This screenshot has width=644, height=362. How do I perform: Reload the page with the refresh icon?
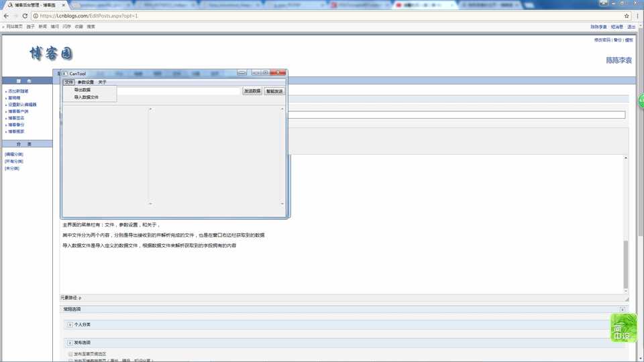25,15
